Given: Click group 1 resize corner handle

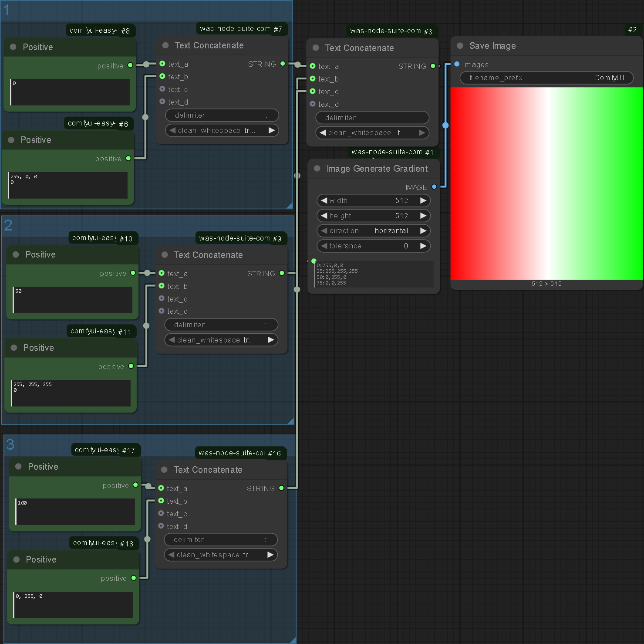Looking at the screenshot, I should point(290,206).
